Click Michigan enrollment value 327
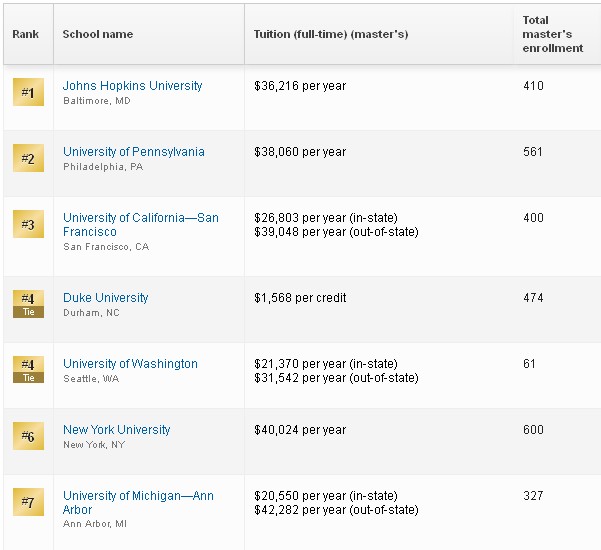601x550 pixels. click(x=533, y=496)
